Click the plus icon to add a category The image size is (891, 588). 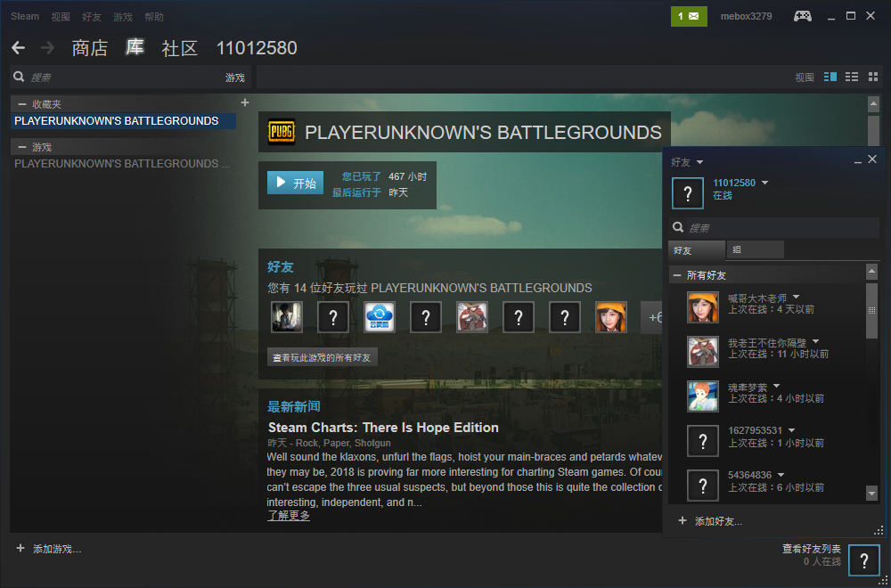(x=245, y=102)
